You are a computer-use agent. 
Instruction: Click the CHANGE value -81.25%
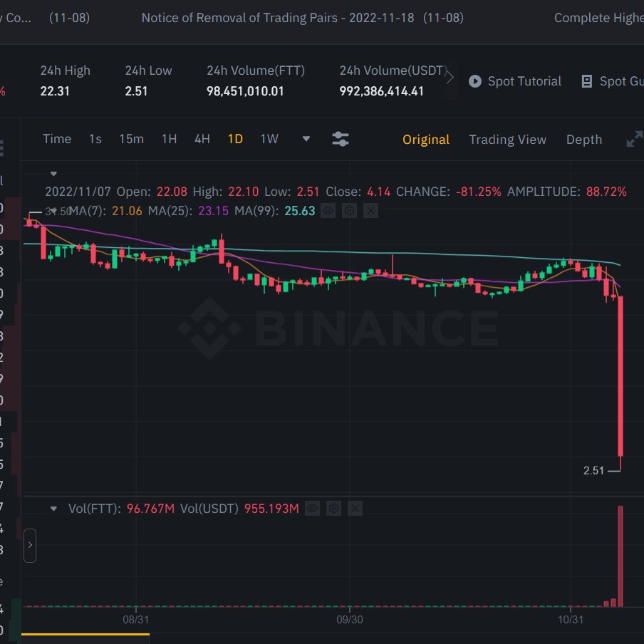click(479, 192)
